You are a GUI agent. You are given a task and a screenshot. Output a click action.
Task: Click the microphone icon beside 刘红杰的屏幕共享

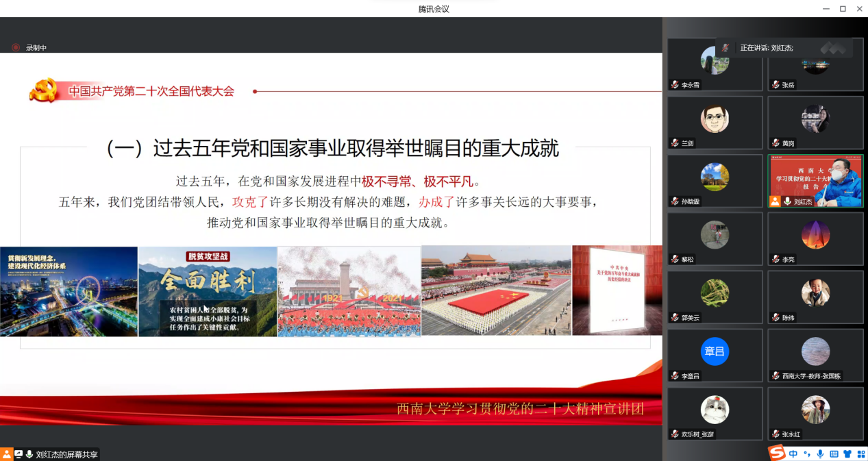29,454
